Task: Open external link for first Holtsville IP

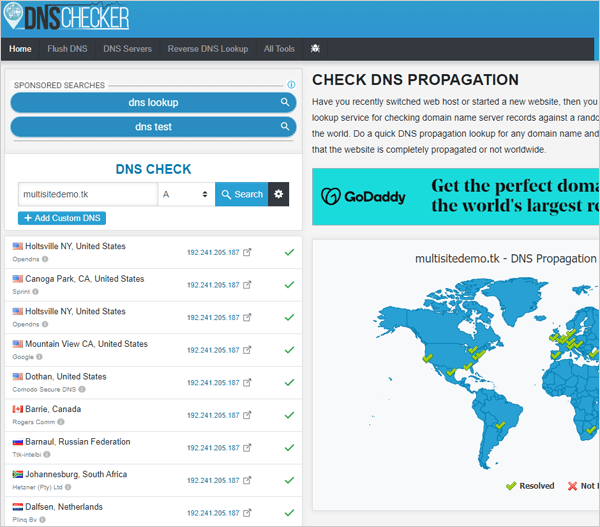Action: point(247,252)
